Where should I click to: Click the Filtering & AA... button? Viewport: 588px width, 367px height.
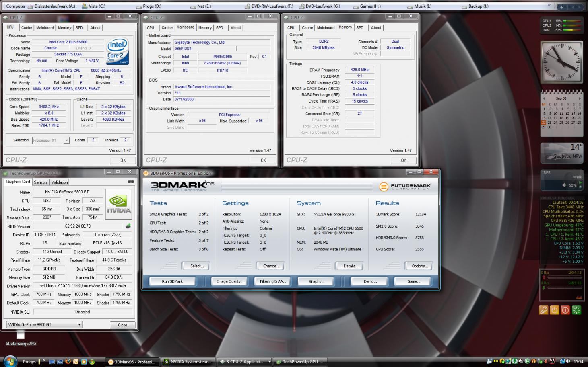pyautogui.click(x=273, y=281)
